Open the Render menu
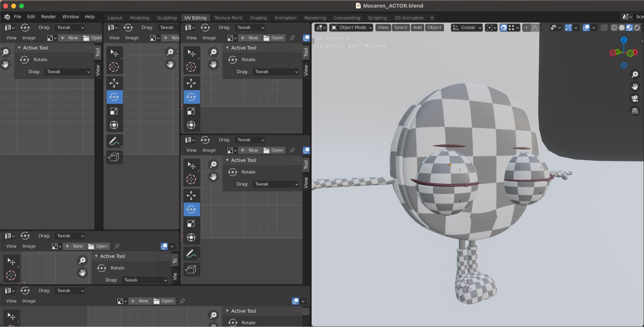The width and height of the screenshot is (644, 327). coord(48,17)
